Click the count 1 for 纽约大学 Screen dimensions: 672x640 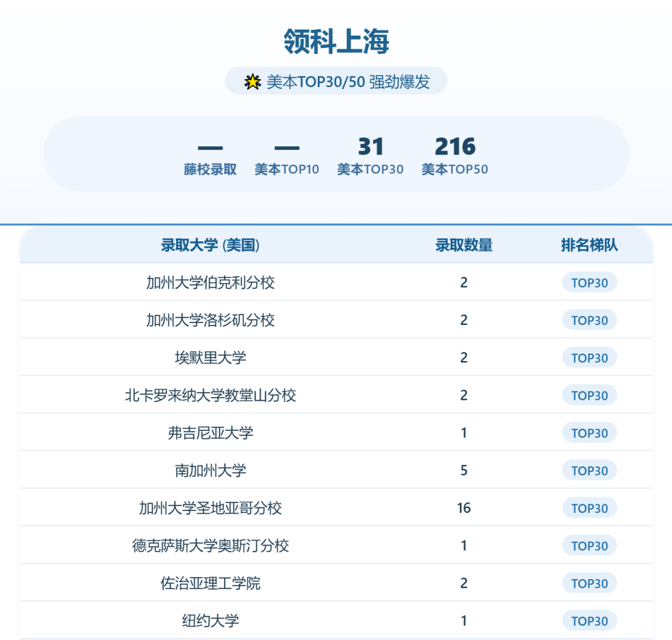[x=464, y=621]
